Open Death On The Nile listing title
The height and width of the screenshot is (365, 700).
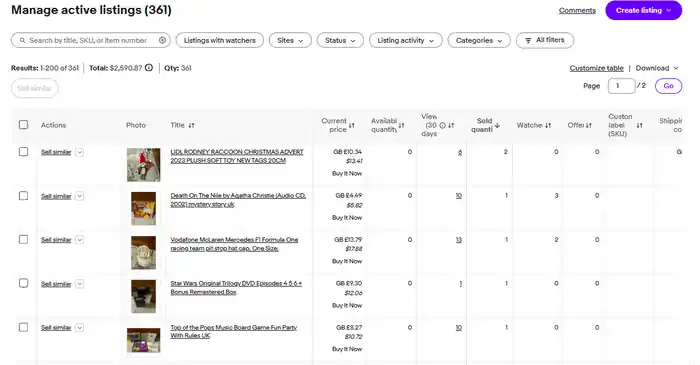pos(238,200)
